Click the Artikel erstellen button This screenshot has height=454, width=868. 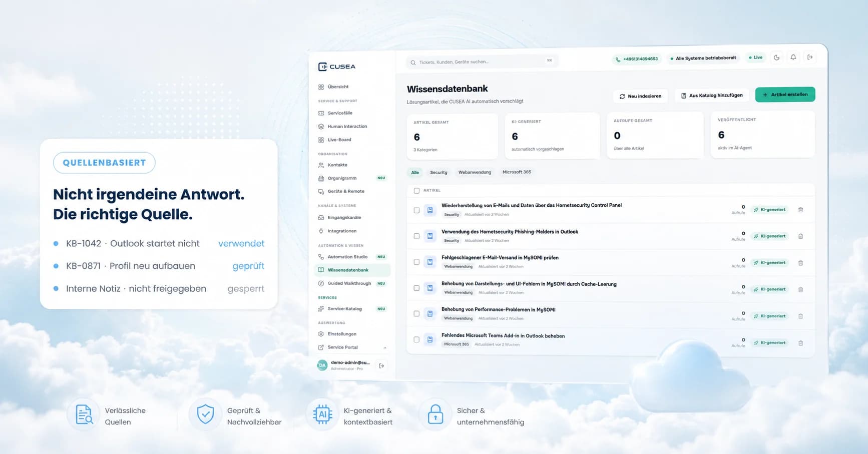tap(785, 95)
